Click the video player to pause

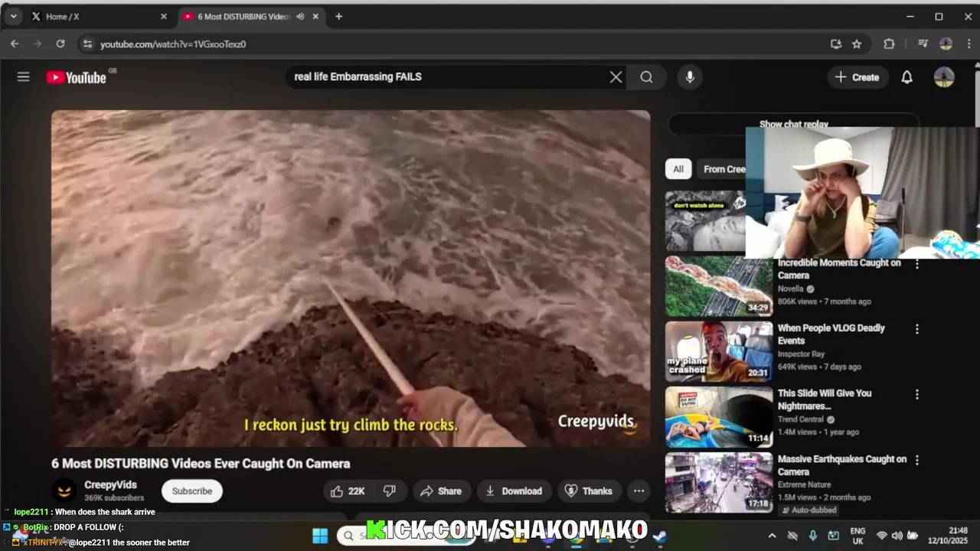[x=351, y=279]
